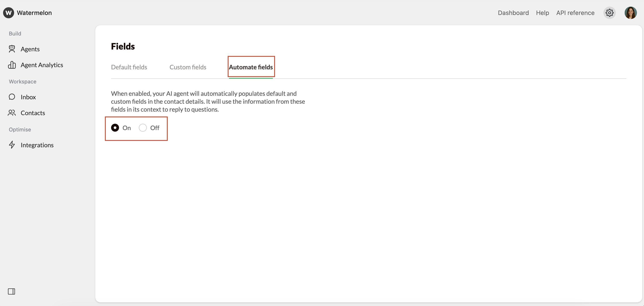The image size is (644, 306).
Task: Go to API reference
Action: (x=575, y=13)
